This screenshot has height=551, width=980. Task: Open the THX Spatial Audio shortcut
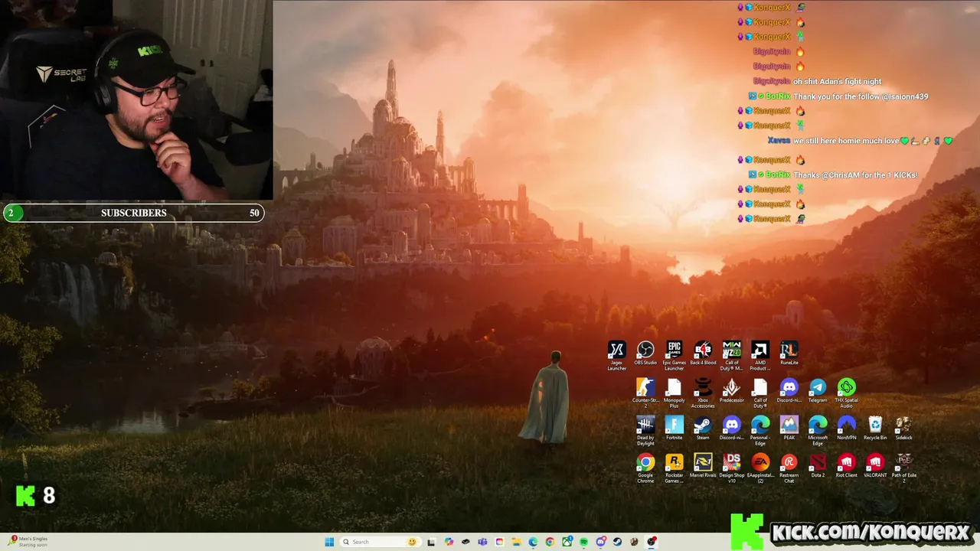(x=846, y=393)
